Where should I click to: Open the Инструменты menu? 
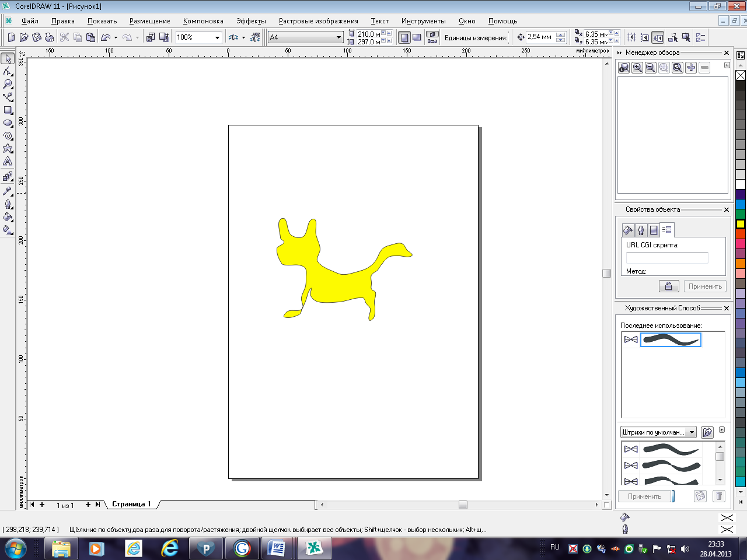[423, 21]
